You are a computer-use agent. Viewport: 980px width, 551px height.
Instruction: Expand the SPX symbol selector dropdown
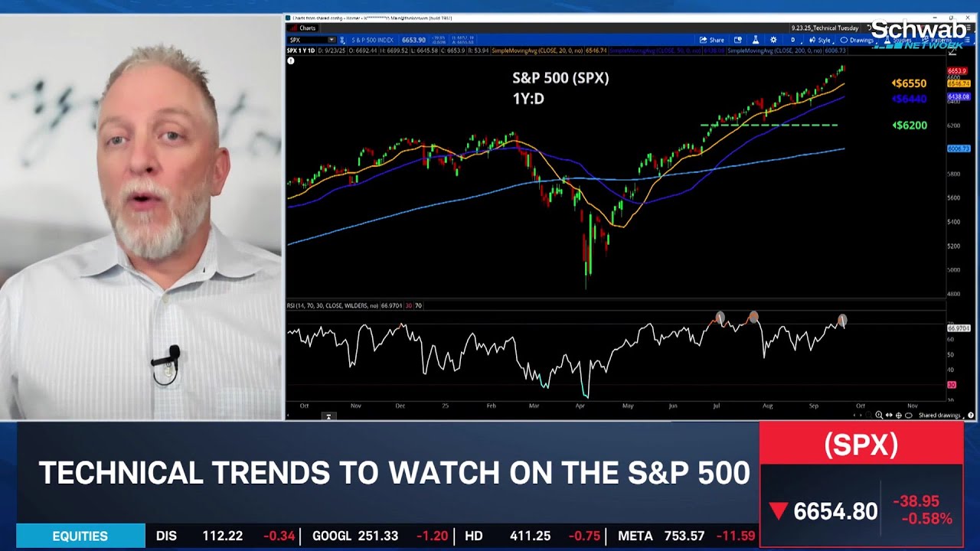coord(332,40)
